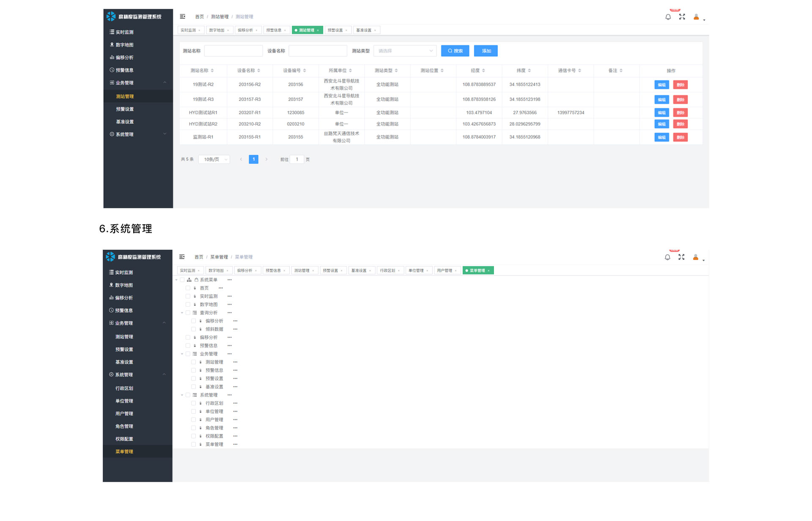812x521 pixels.
Task: Click edit button for the HYD测试站R1 row
Action: [661, 113]
